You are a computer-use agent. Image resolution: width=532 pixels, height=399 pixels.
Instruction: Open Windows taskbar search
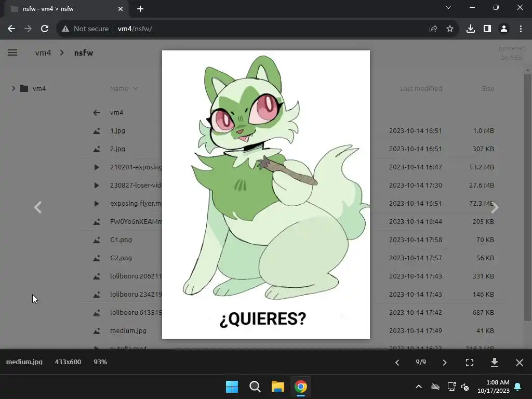pyautogui.click(x=255, y=387)
